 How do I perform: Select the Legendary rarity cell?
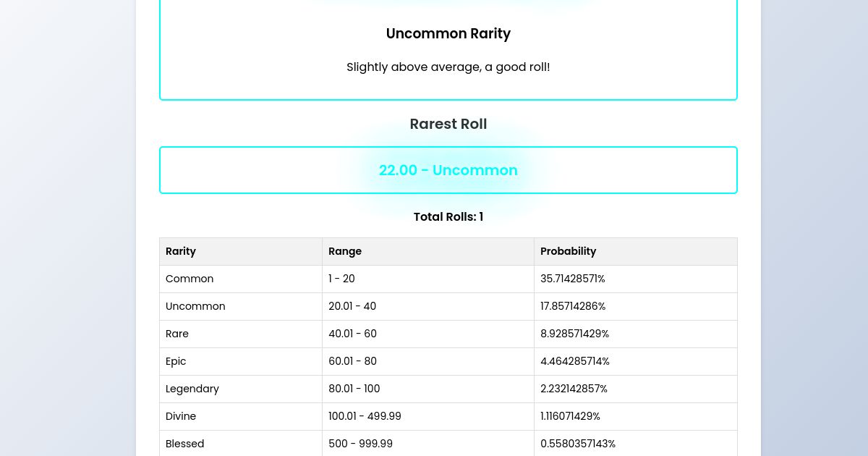point(192,389)
